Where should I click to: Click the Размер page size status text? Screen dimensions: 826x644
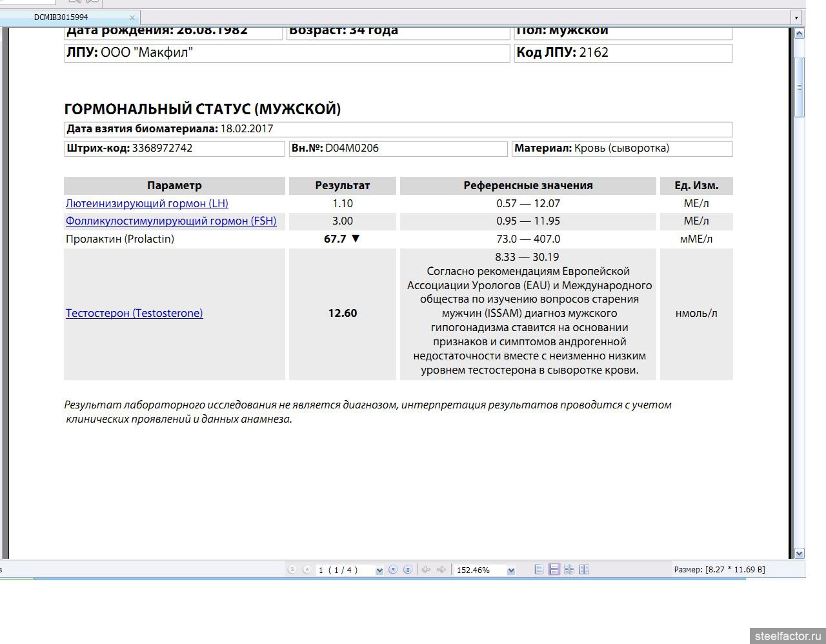[720, 569]
